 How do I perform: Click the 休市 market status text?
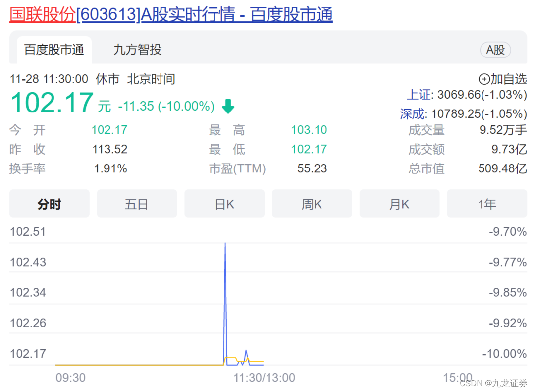(x=107, y=79)
